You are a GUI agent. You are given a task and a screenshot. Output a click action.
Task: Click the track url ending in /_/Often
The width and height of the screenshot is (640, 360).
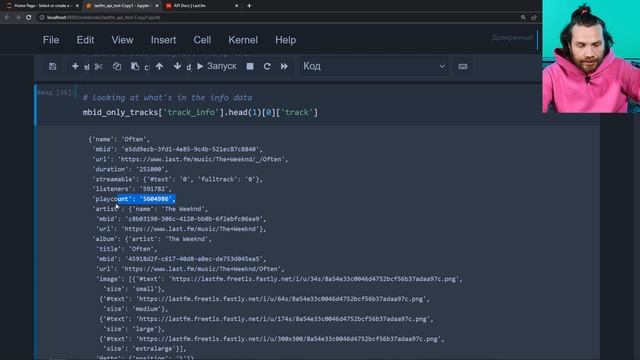click(x=203, y=159)
